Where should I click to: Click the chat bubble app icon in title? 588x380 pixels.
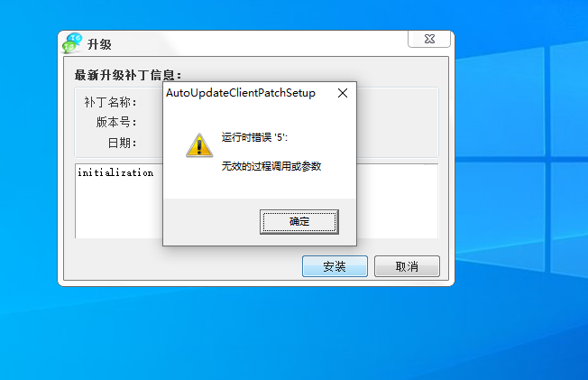pyautogui.click(x=72, y=42)
